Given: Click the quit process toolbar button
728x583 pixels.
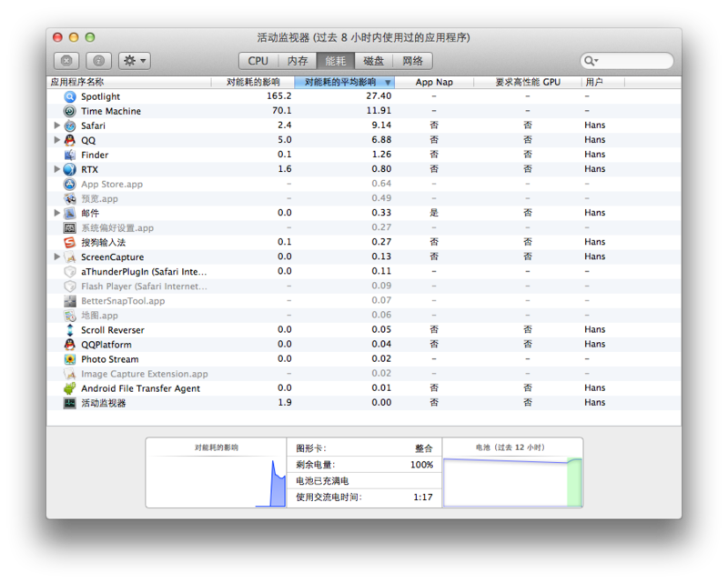Looking at the screenshot, I should click(66, 61).
